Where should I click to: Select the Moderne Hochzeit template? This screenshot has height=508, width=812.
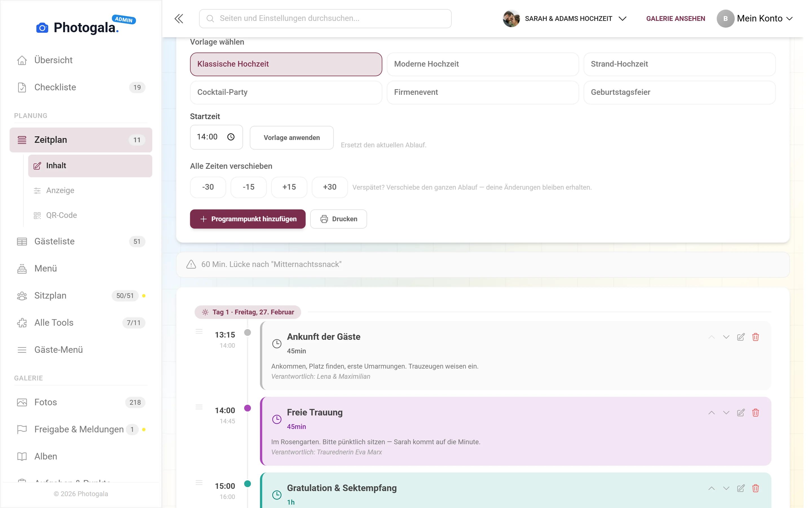[482, 64]
